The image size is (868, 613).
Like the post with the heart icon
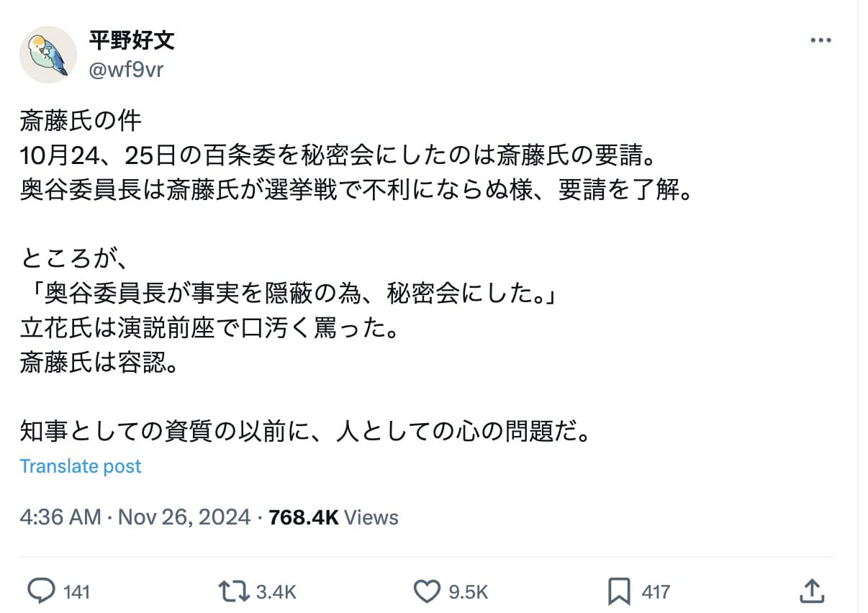(427, 591)
